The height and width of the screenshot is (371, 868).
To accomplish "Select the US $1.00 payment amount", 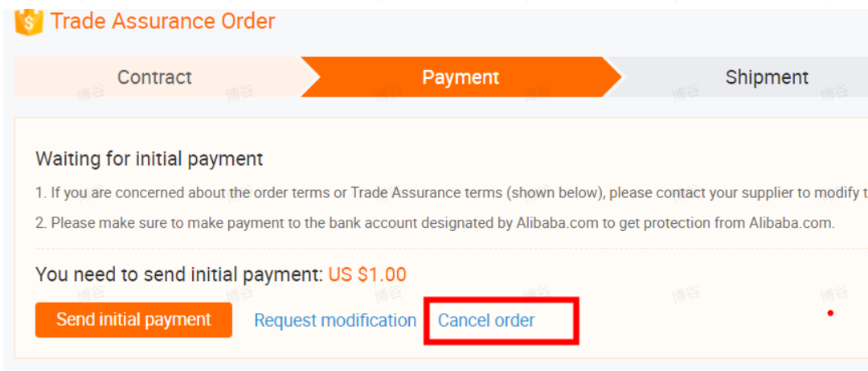I will pos(367,274).
